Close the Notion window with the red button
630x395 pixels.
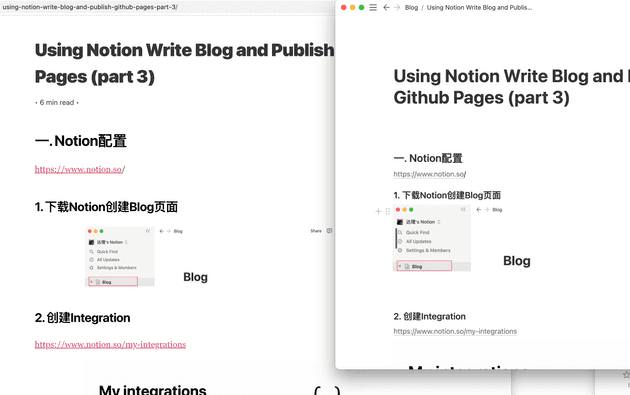[x=344, y=7]
